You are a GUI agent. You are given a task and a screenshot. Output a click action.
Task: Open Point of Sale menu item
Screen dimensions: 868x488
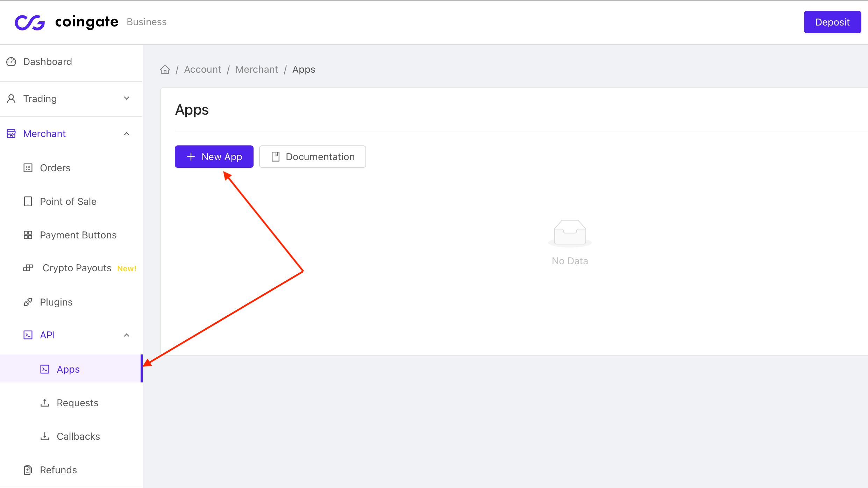point(71,201)
